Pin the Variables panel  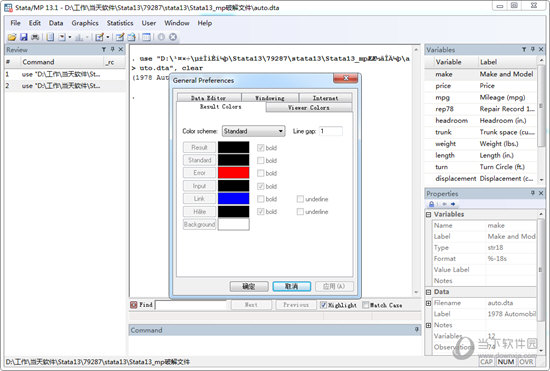tap(532, 49)
